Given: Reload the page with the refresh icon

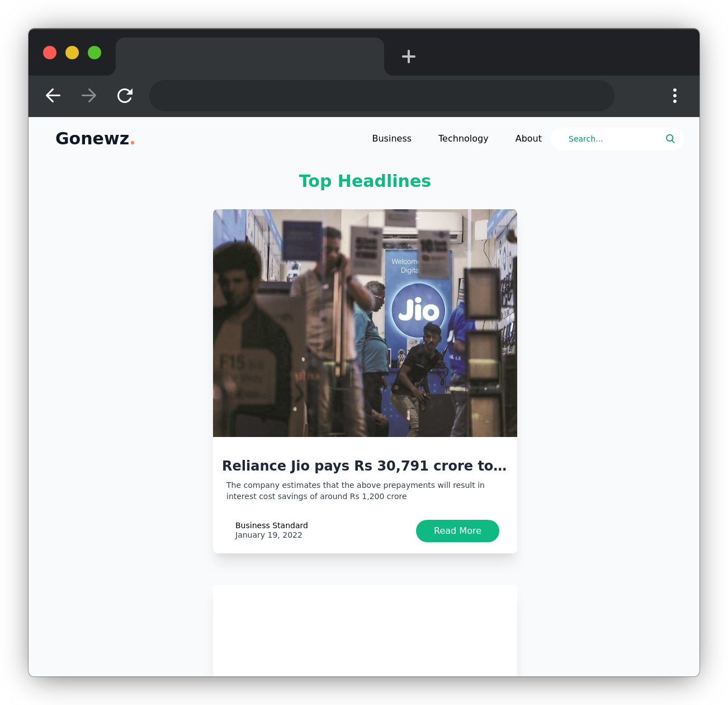Looking at the screenshot, I should click(x=125, y=96).
